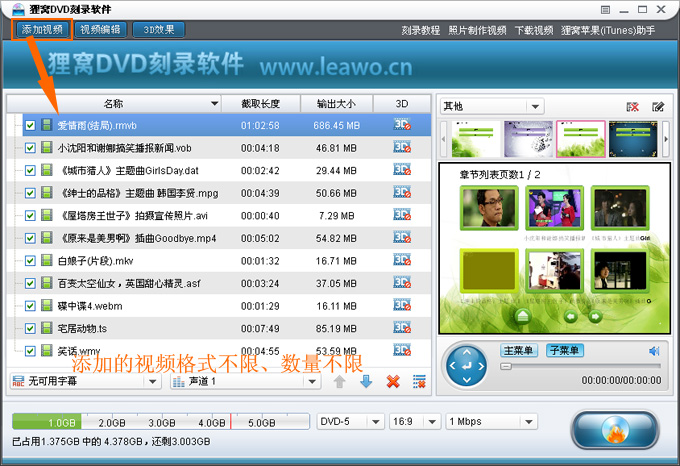Toggle 3D icon for 拍摄宣传照片.avi row
Screen dimensions: 680x466
click(402, 215)
